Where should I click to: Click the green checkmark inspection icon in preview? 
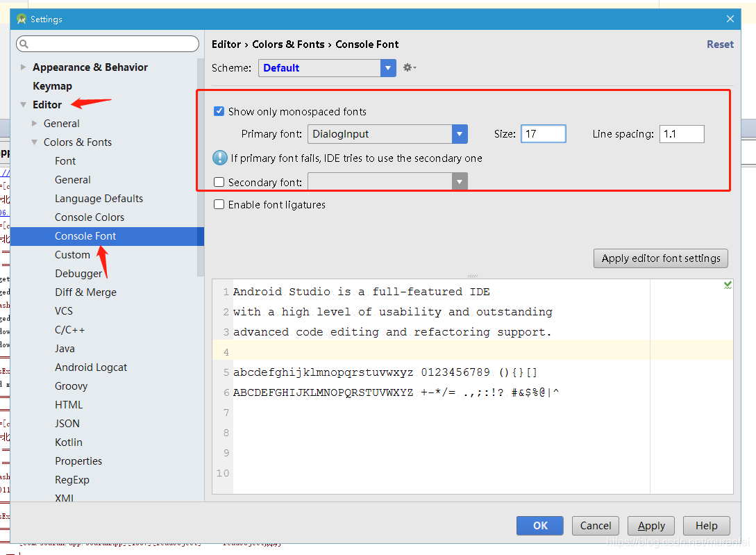click(x=728, y=285)
